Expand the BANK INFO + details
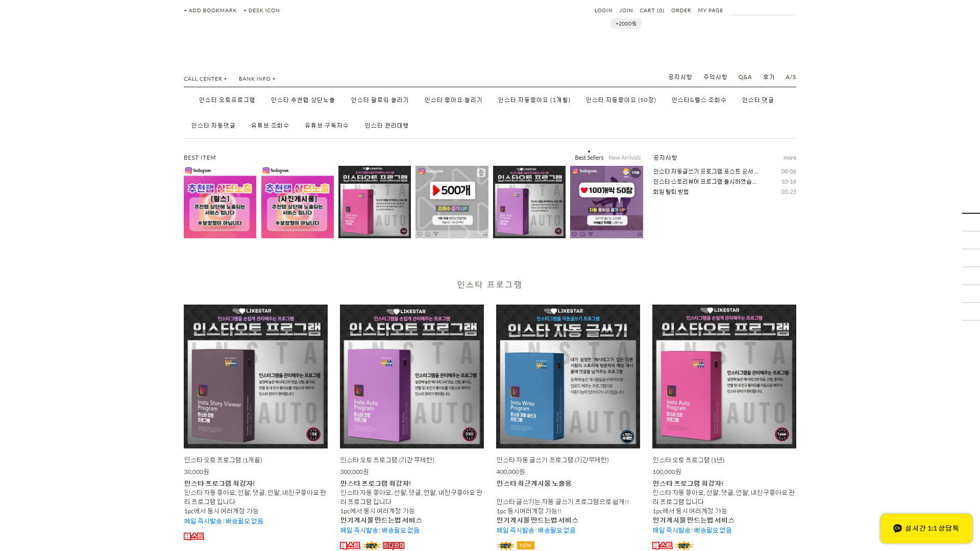The image size is (980, 551). (257, 79)
